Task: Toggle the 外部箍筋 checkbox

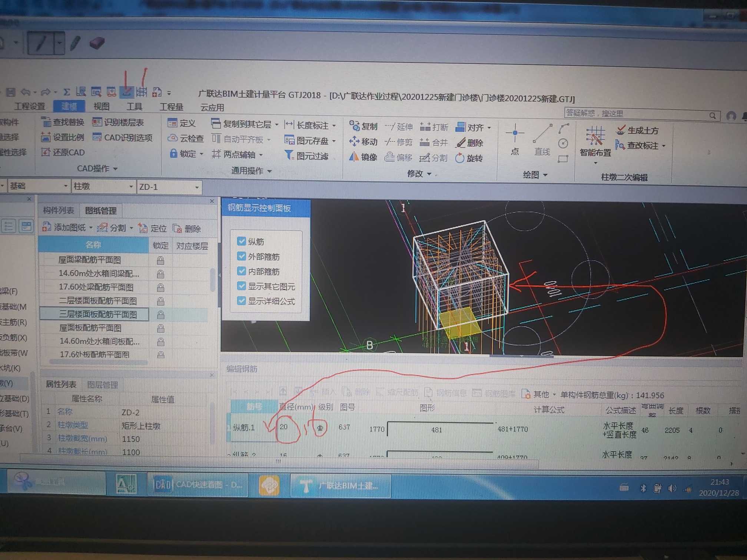Action: click(x=242, y=256)
